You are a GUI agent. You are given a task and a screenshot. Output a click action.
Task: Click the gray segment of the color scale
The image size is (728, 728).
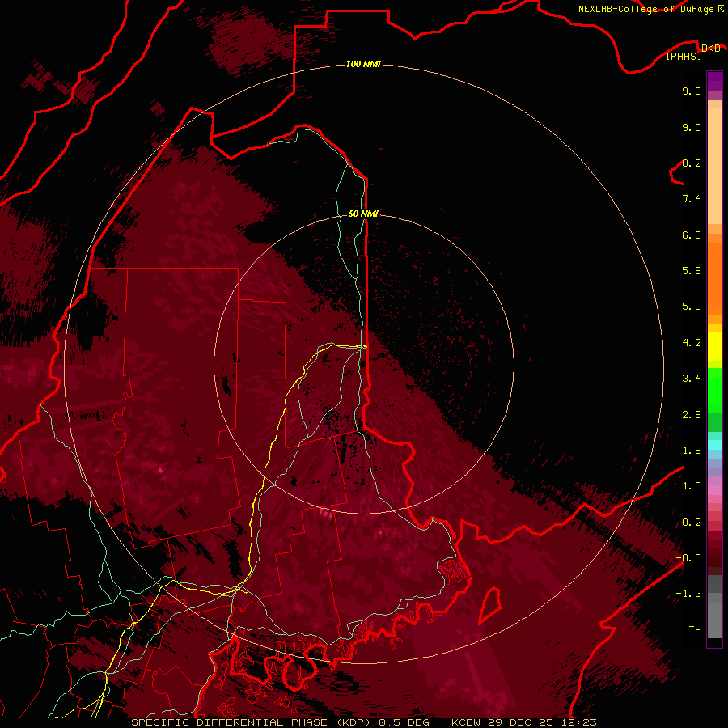pyautogui.click(x=714, y=607)
